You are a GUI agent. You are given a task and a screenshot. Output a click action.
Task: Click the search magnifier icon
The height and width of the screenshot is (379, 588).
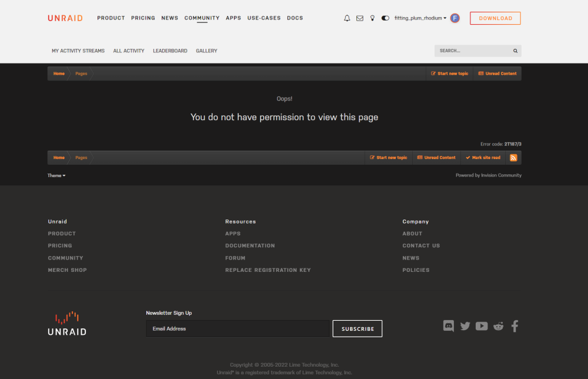click(515, 51)
